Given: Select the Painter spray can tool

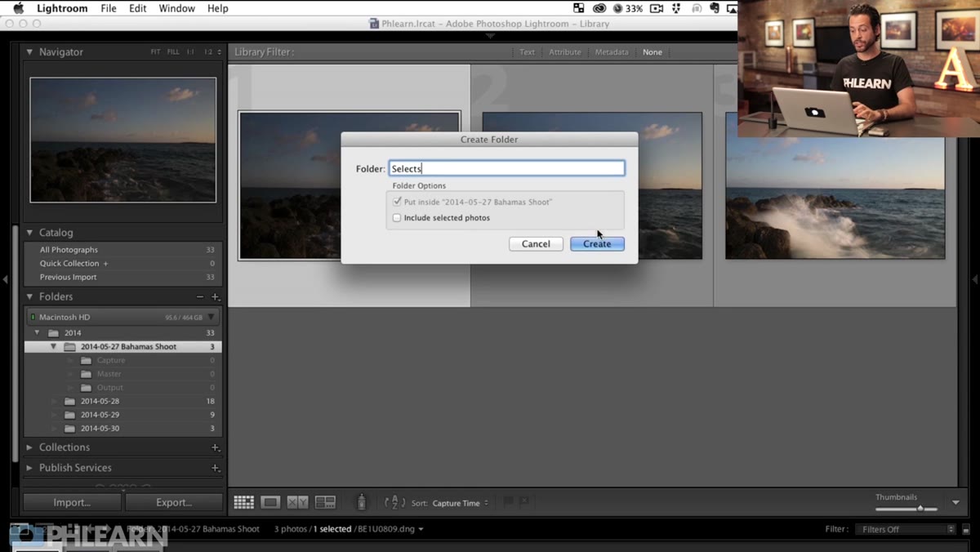Looking at the screenshot, I should [361, 503].
